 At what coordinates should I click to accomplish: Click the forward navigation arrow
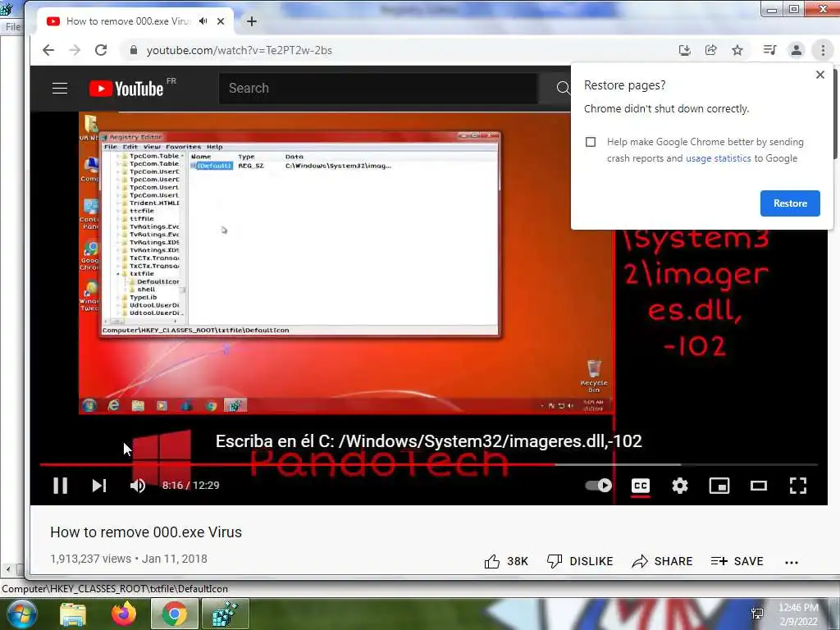point(75,50)
